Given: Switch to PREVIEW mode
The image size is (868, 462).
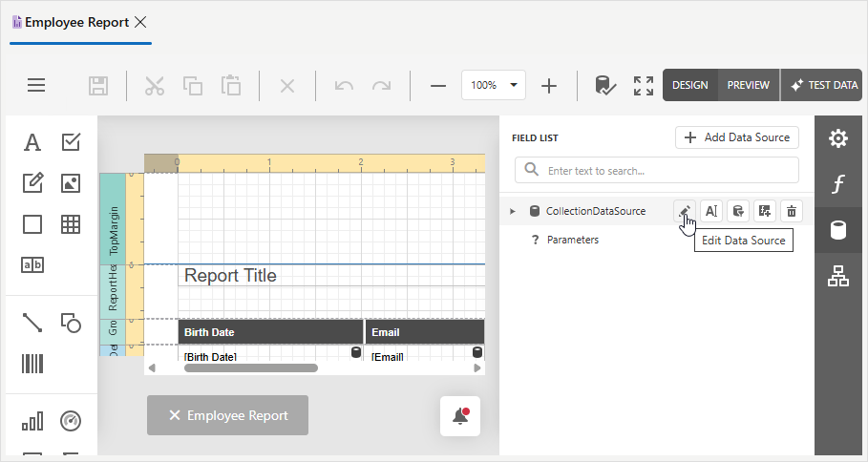Looking at the screenshot, I should tap(748, 85).
